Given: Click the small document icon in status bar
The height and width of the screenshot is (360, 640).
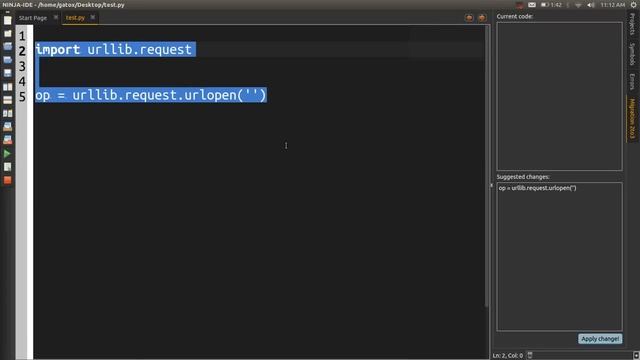Looking at the screenshot, I should (x=530, y=355).
